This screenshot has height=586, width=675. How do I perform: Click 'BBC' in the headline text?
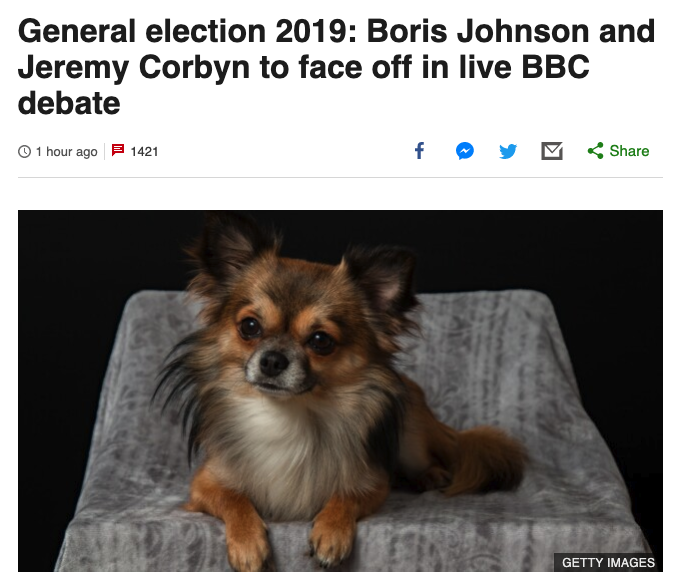555,67
